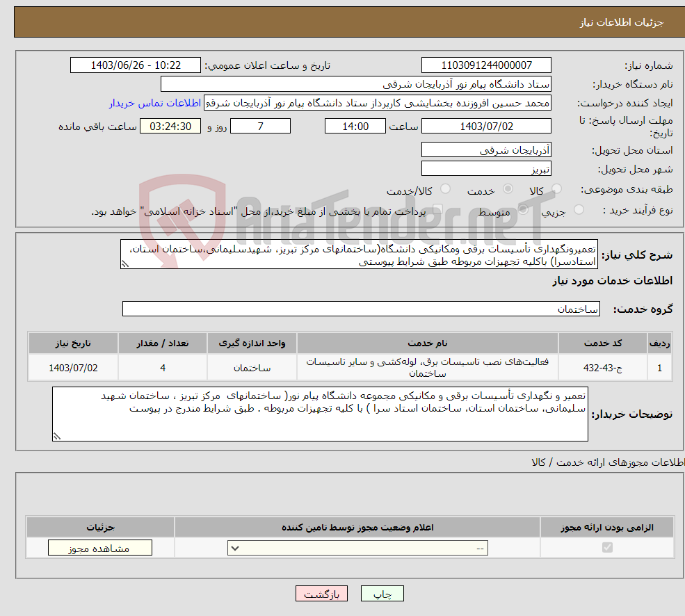
Task: Click the resize handle of buyer notes area
Action: 57,437
